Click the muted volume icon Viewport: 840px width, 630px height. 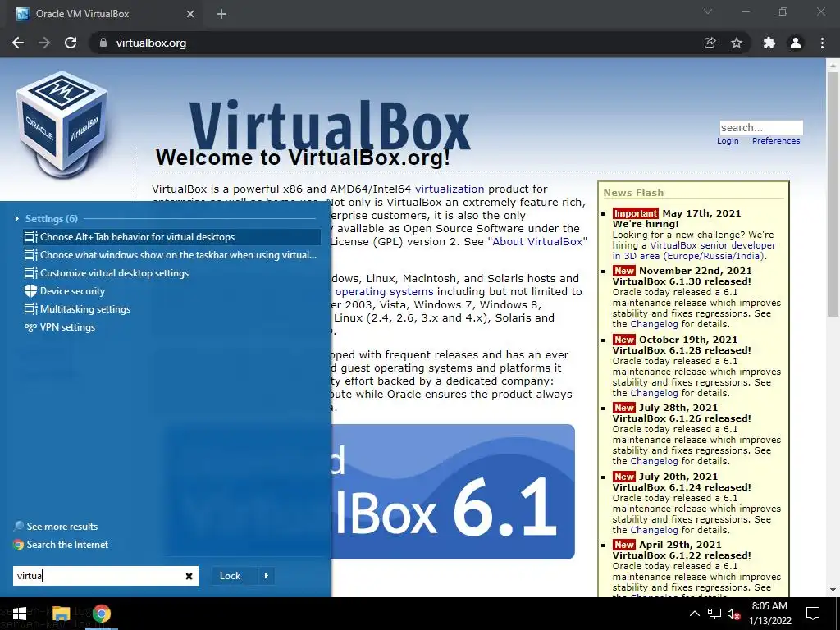(x=733, y=614)
